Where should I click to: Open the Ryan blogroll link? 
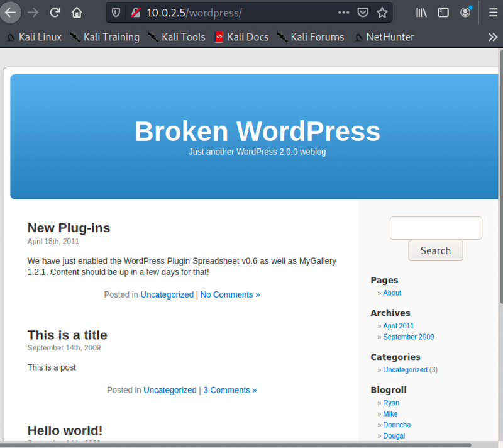tap(391, 403)
